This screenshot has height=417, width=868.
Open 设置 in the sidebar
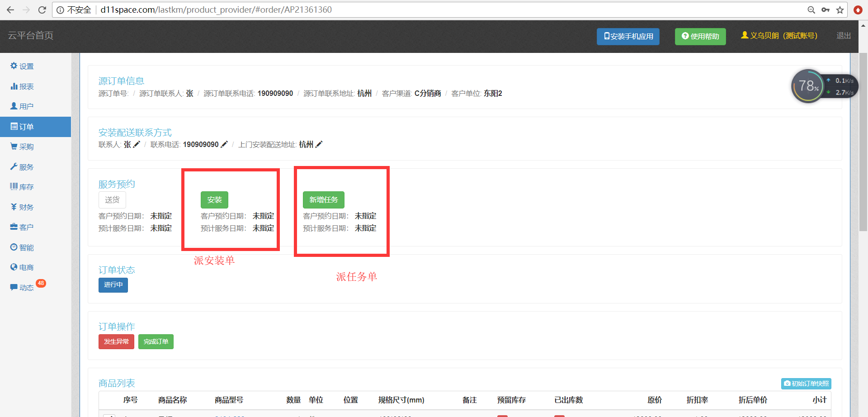pyautogui.click(x=22, y=66)
